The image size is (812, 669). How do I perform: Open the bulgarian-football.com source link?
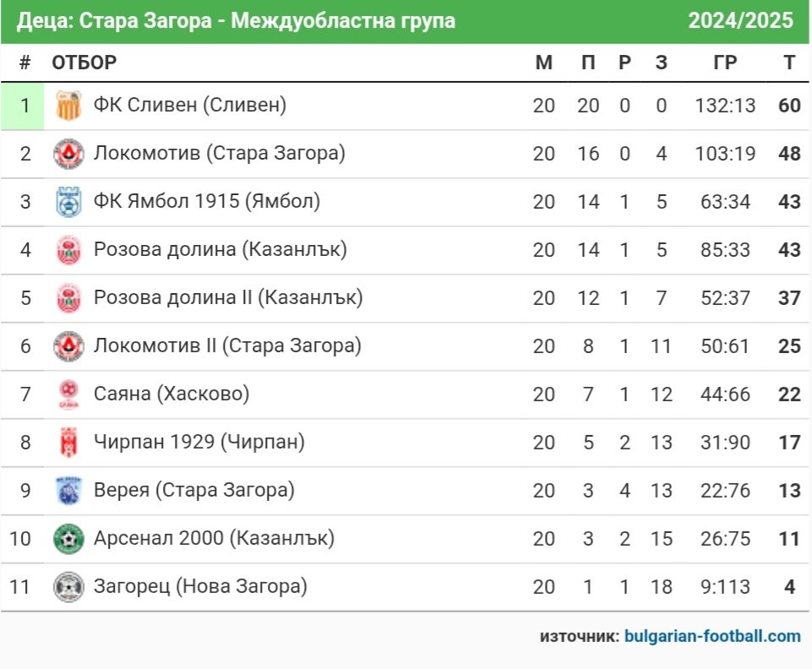click(712, 636)
